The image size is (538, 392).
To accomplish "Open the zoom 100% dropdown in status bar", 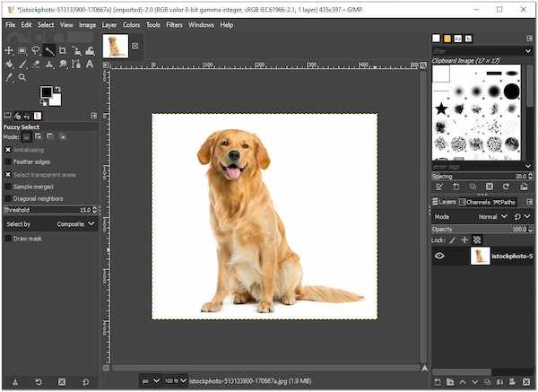I will (176, 380).
